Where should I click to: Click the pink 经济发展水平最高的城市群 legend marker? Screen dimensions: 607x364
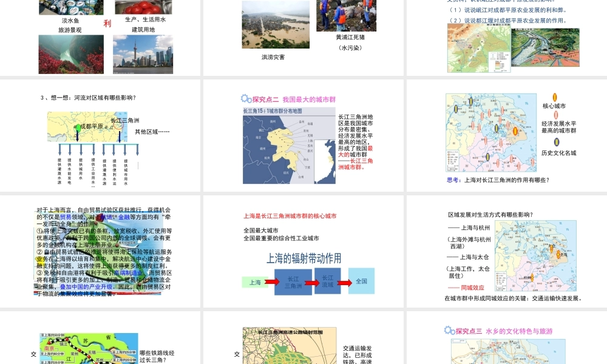(556, 115)
